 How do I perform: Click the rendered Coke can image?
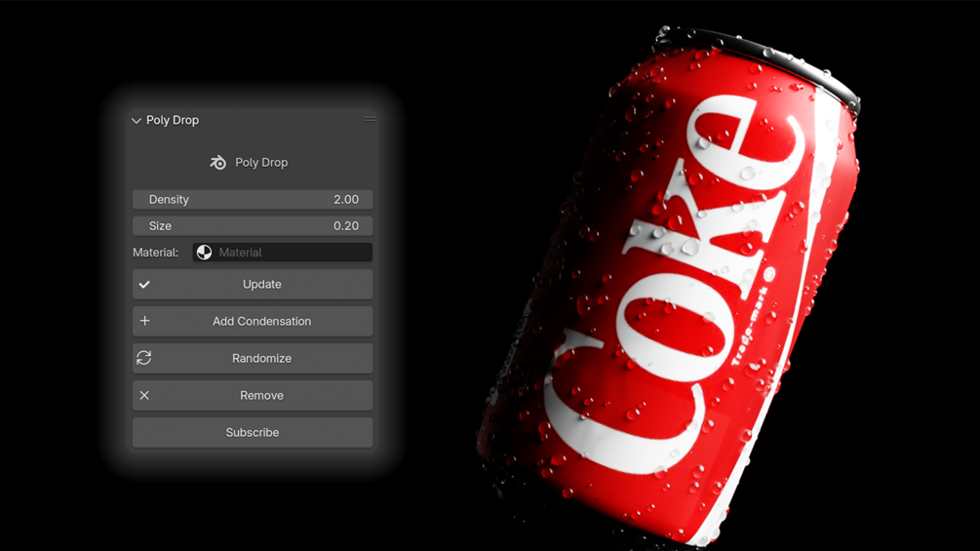(669, 288)
